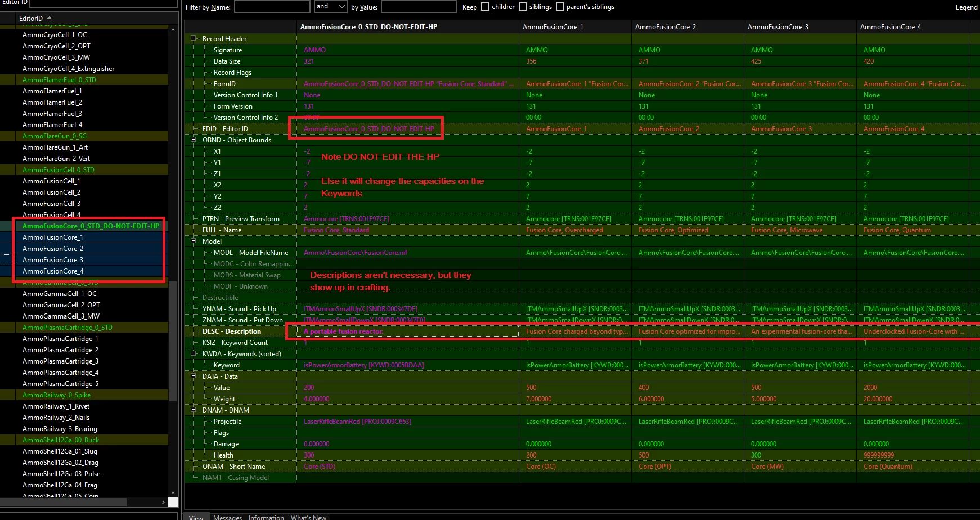Click the Weight 4.000000 cell
The image size is (980, 520).
click(408, 399)
